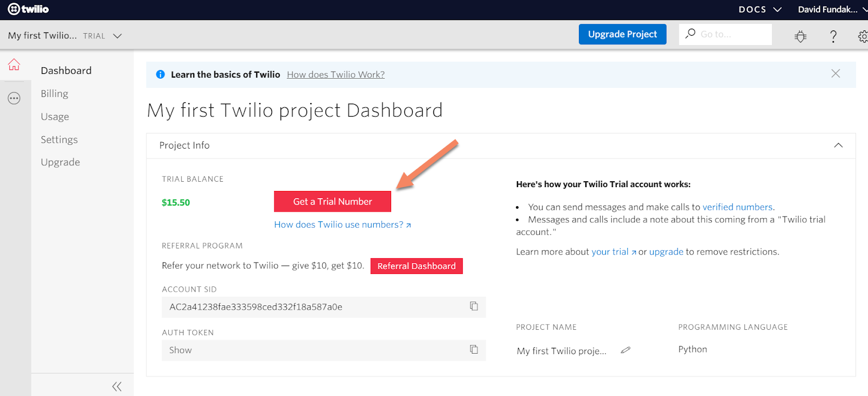Open How does Twilio use numbers link
This screenshot has height=396, width=868.
tap(342, 225)
